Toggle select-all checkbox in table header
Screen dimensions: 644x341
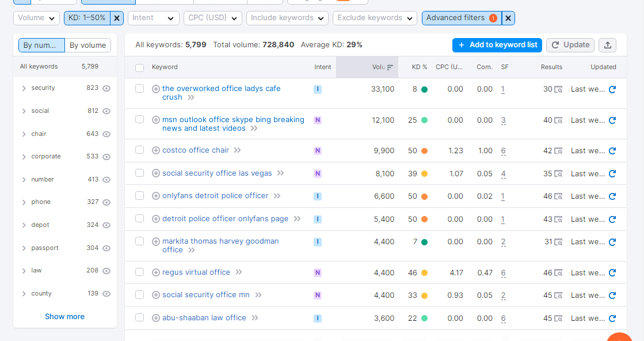[140, 68]
